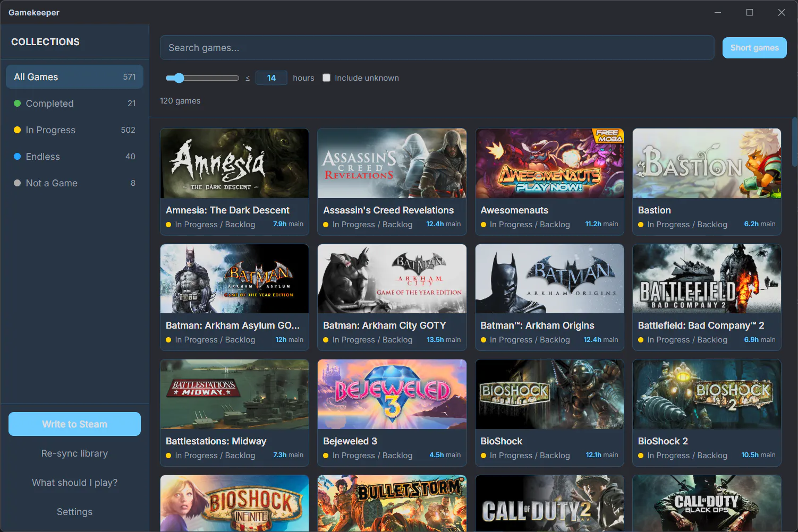798x532 pixels.
Task: Click Bastion's 6.2h main playtime
Action: (x=760, y=224)
